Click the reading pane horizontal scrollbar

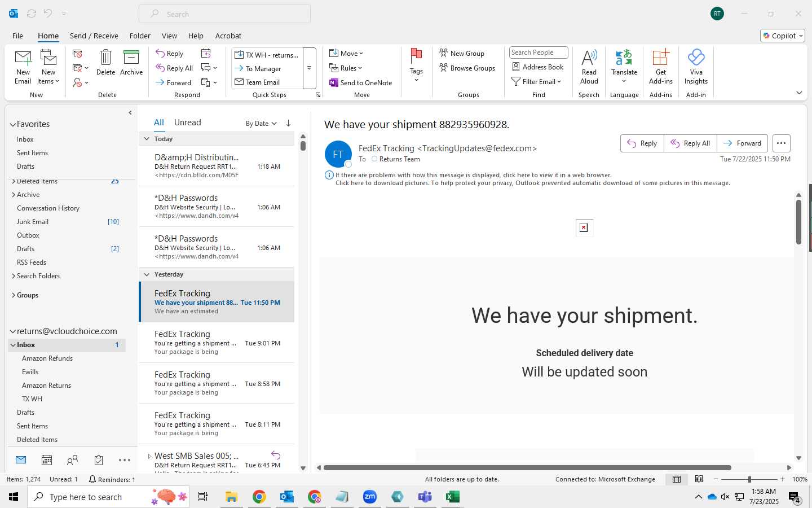pos(527,467)
